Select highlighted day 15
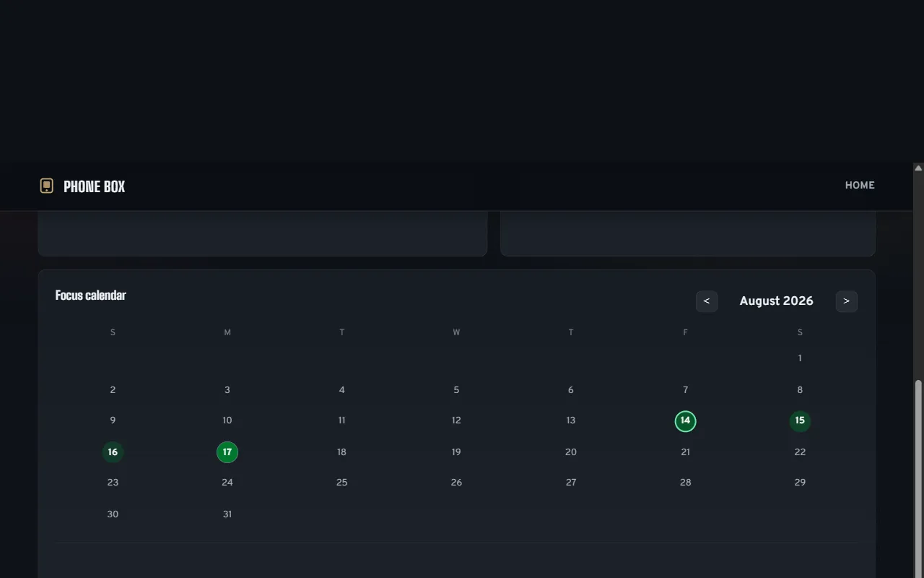This screenshot has height=578, width=924. [800, 421]
